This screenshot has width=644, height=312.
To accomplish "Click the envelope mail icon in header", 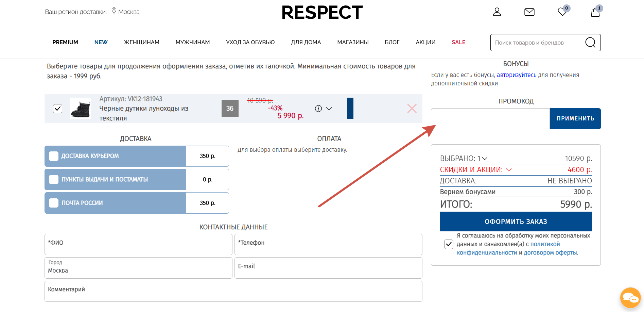I will tap(529, 12).
